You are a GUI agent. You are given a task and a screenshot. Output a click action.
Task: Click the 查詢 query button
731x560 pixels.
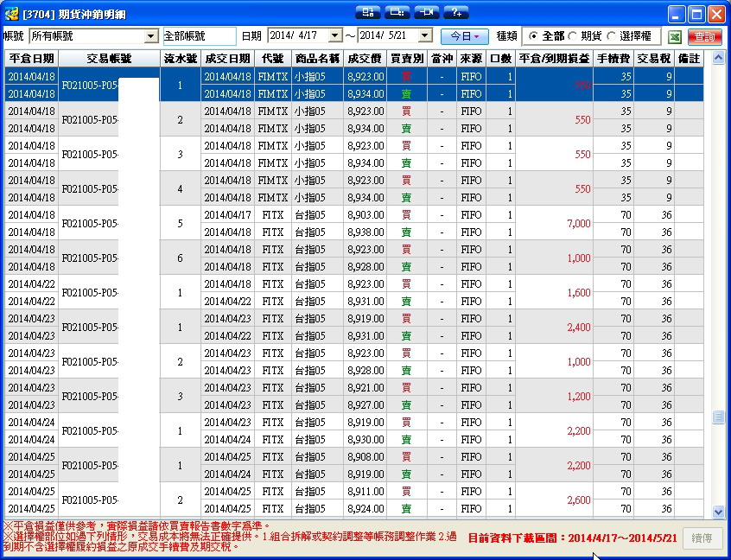coord(704,36)
